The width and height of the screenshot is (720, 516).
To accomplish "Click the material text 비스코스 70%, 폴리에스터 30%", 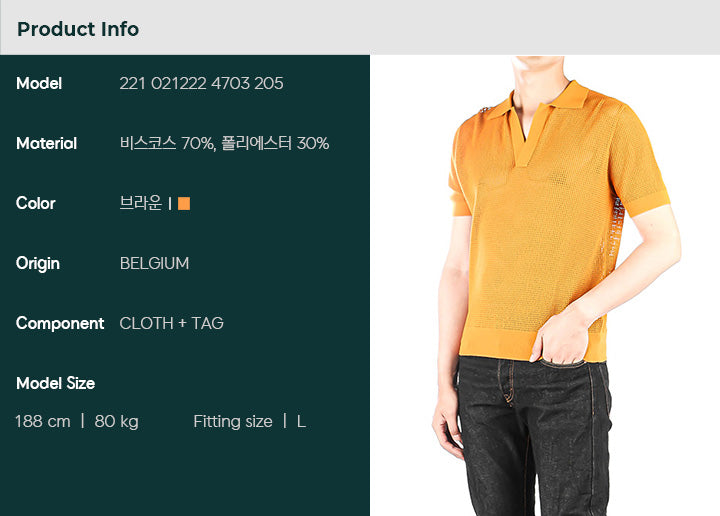I will 224,143.
